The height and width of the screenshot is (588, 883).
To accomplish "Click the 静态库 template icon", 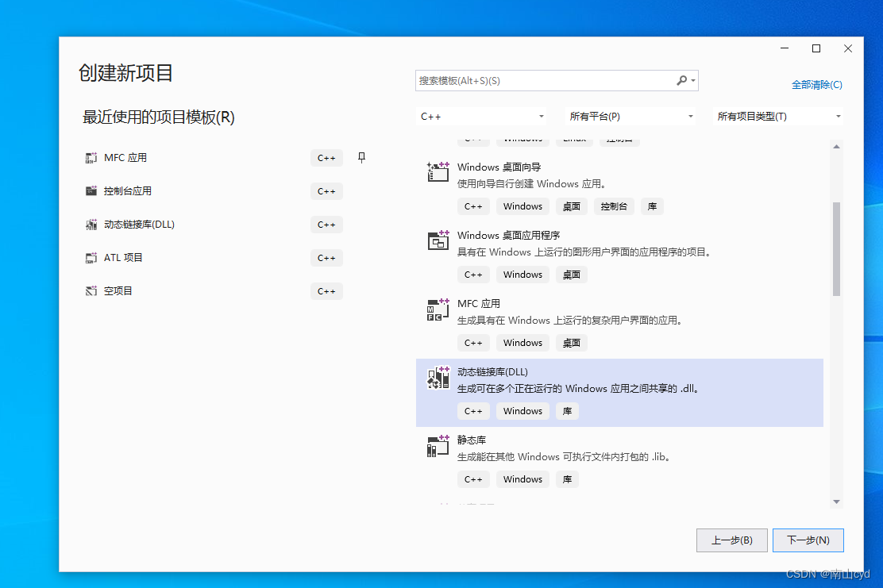I will [438, 446].
